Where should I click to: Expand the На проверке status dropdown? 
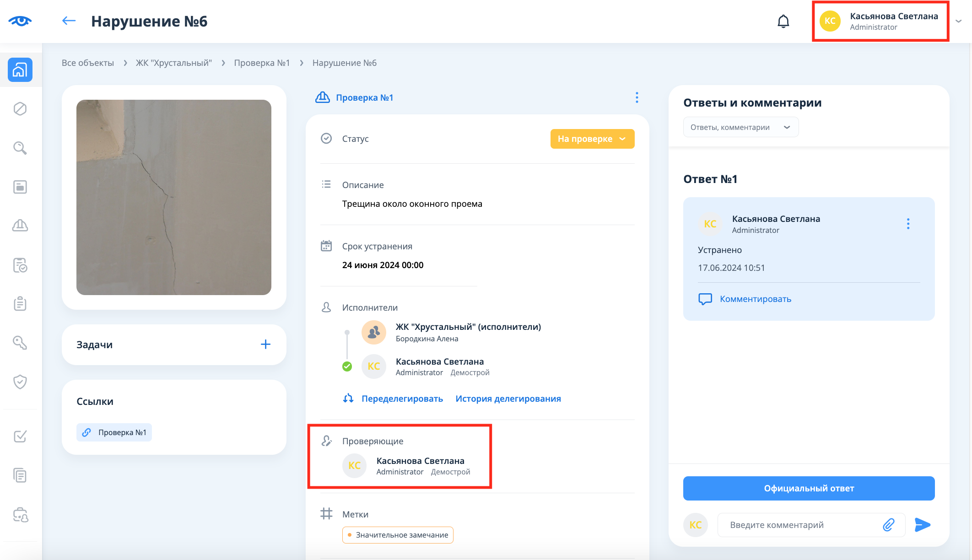pos(592,139)
